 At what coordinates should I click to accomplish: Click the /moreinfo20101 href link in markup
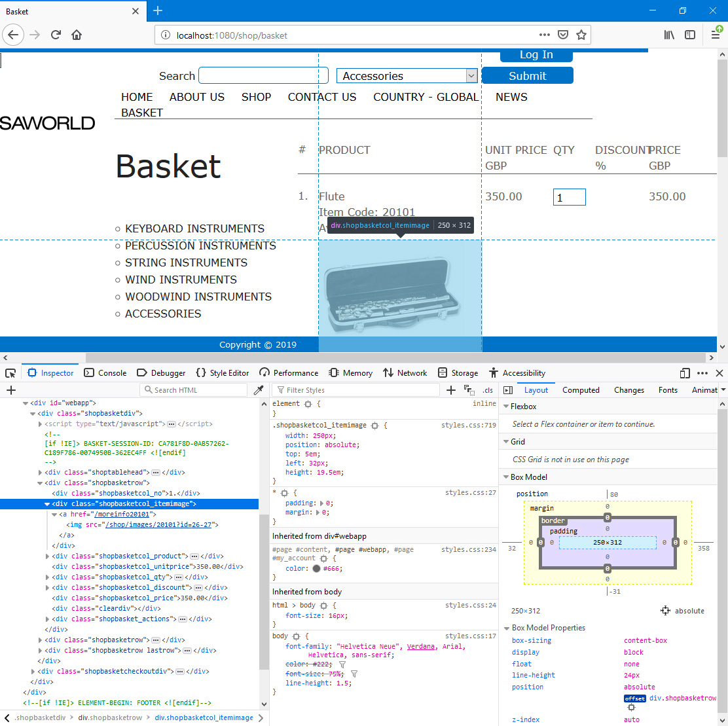(122, 515)
